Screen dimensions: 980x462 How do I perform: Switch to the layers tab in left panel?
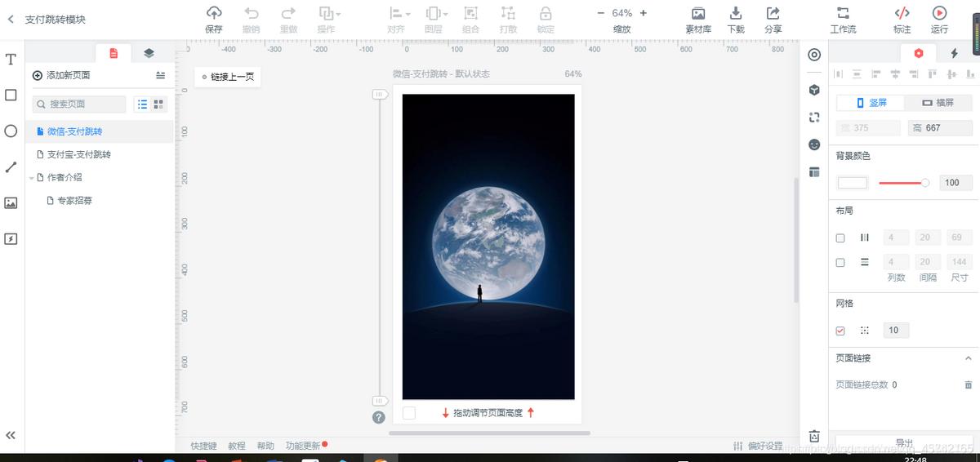point(149,53)
